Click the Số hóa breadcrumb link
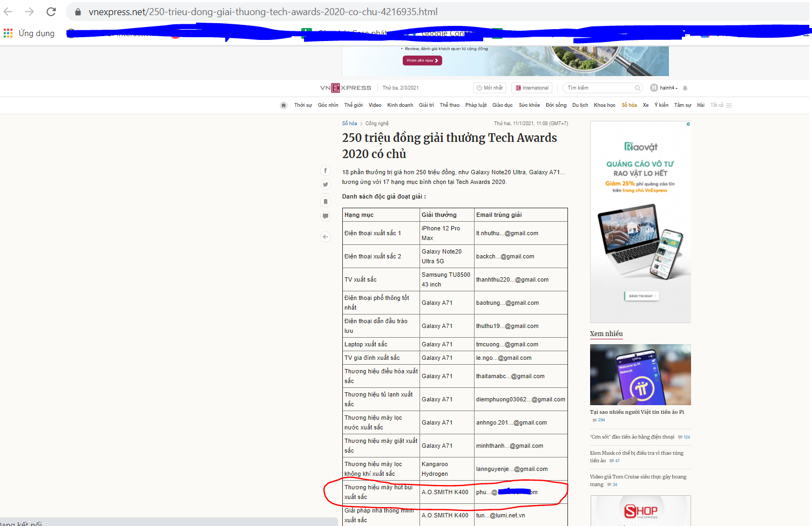The image size is (812, 526). tap(349, 124)
